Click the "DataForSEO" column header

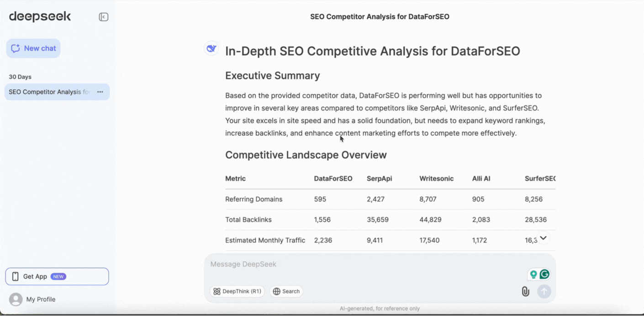coord(333,179)
